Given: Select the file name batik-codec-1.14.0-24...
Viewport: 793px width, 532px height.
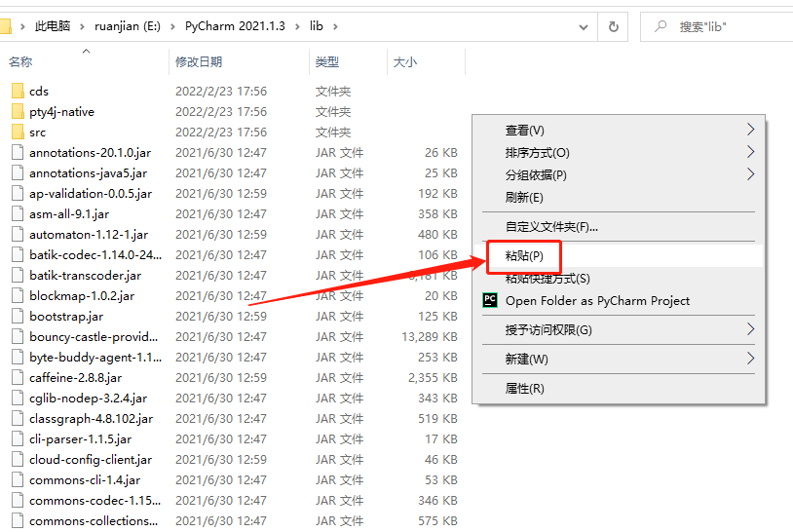Looking at the screenshot, I should [95, 255].
